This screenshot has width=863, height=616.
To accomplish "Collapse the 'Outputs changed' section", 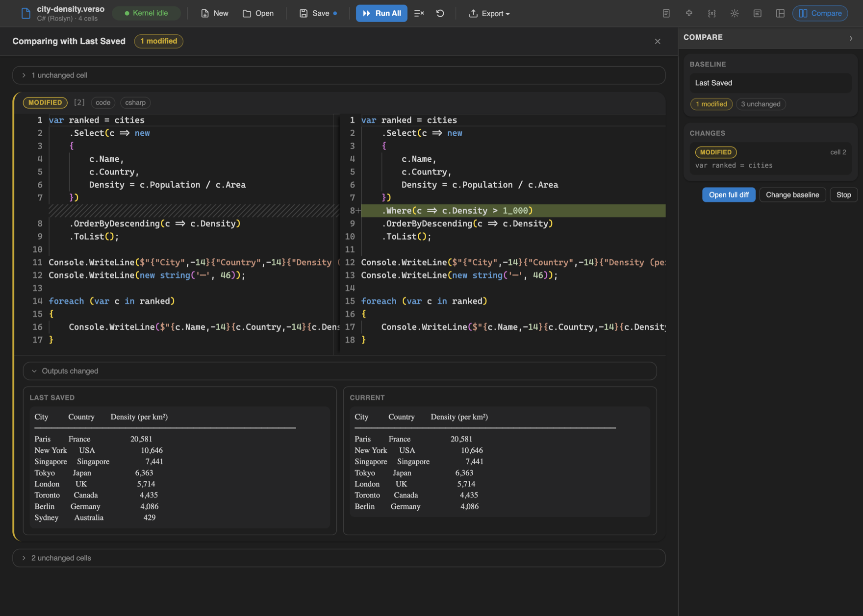I will (x=340, y=371).
